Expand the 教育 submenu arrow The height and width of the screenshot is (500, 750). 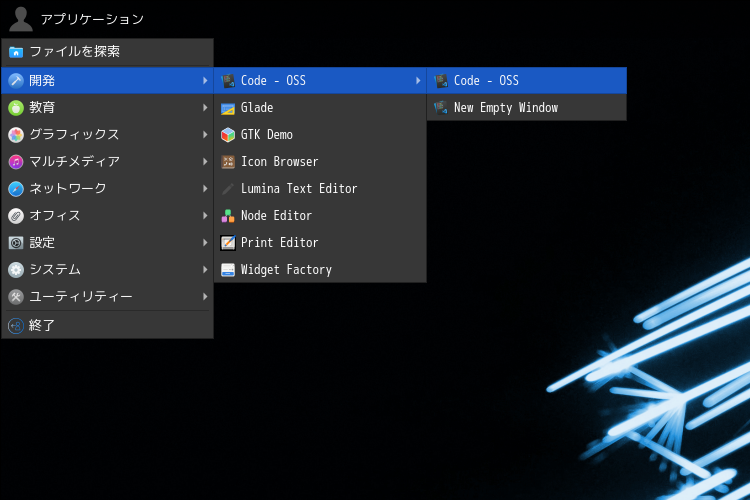pos(204,108)
